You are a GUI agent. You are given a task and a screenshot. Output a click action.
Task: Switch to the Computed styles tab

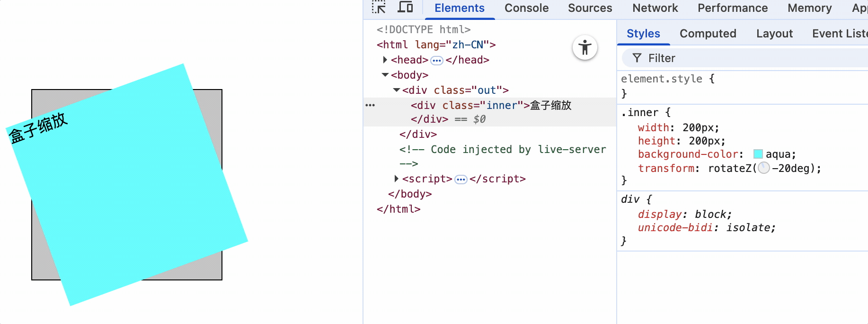(x=708, y=34)
